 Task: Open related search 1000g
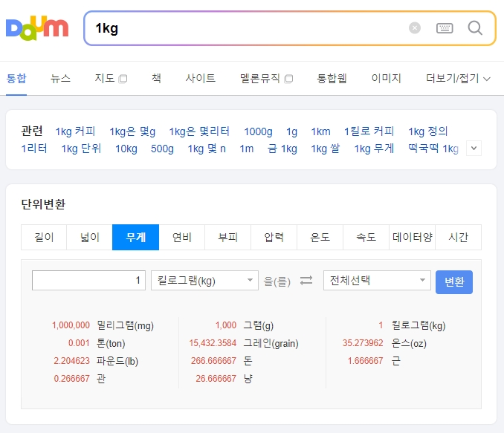(258, 131)
